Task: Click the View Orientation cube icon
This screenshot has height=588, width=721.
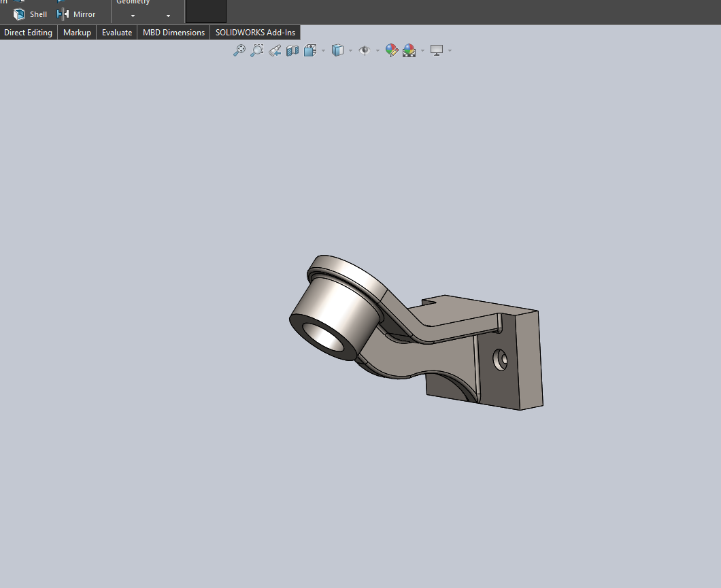Action: 309,50
